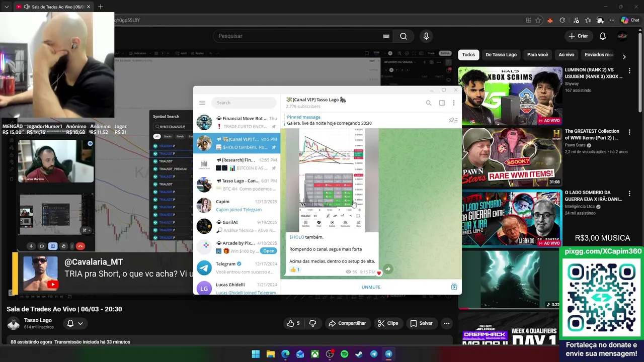Open the tab list dropdown arrow
Image resolution: width=644 pixels, height=362 pixels.
(x=7, y=7)
